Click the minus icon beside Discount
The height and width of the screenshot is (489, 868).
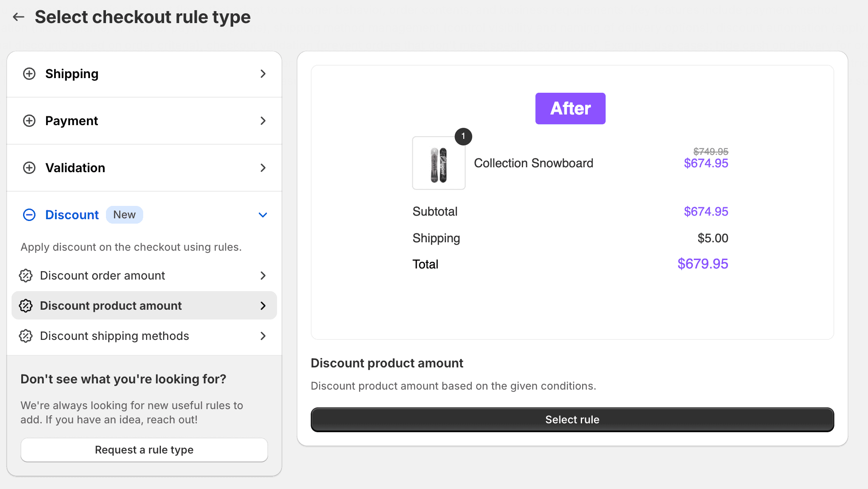click(29, 215)
